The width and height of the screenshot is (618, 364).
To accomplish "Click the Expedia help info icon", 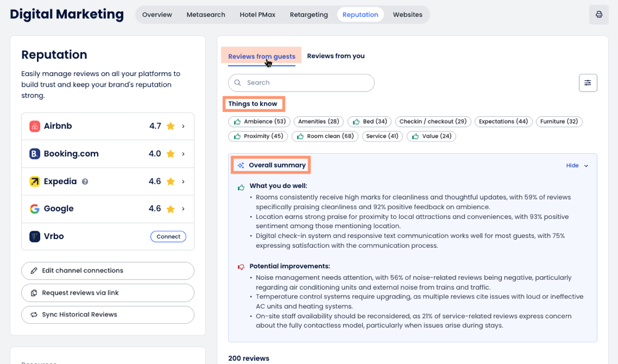I will 85,182.
